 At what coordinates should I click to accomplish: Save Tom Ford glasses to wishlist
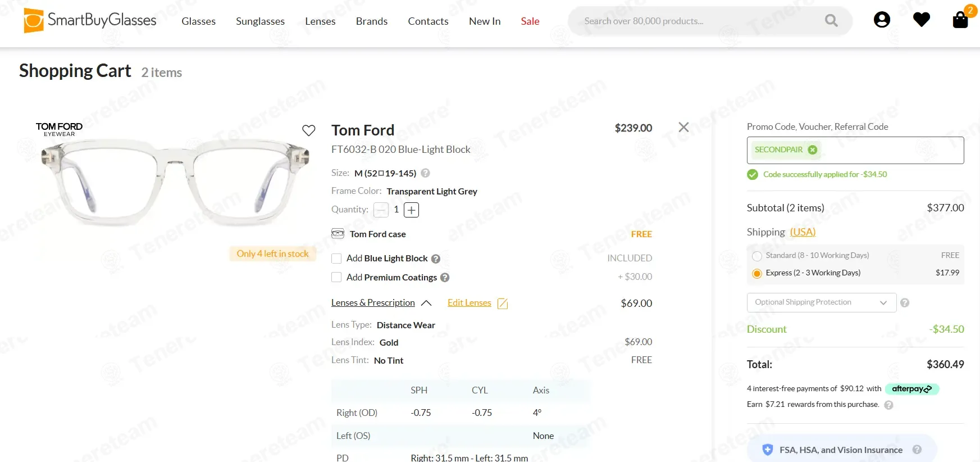(309, 130)
